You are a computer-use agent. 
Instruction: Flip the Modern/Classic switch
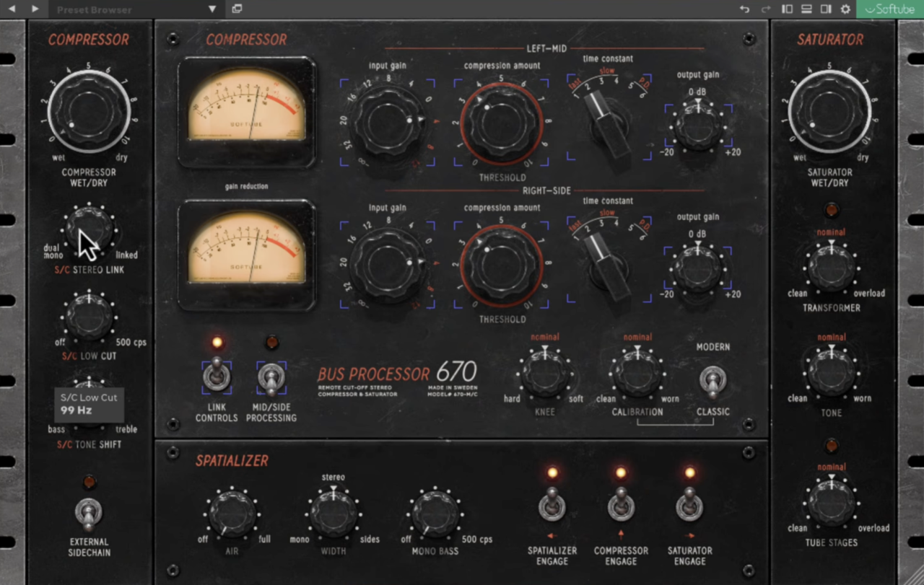(713, 381)
